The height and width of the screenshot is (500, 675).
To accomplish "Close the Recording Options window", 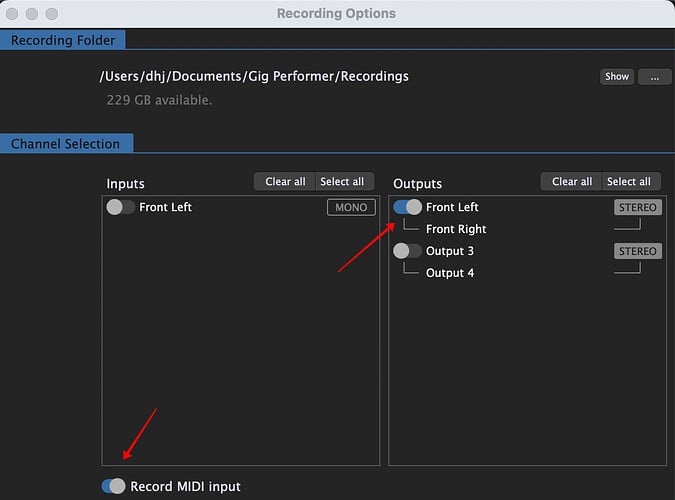I will [x=14, y=14].
